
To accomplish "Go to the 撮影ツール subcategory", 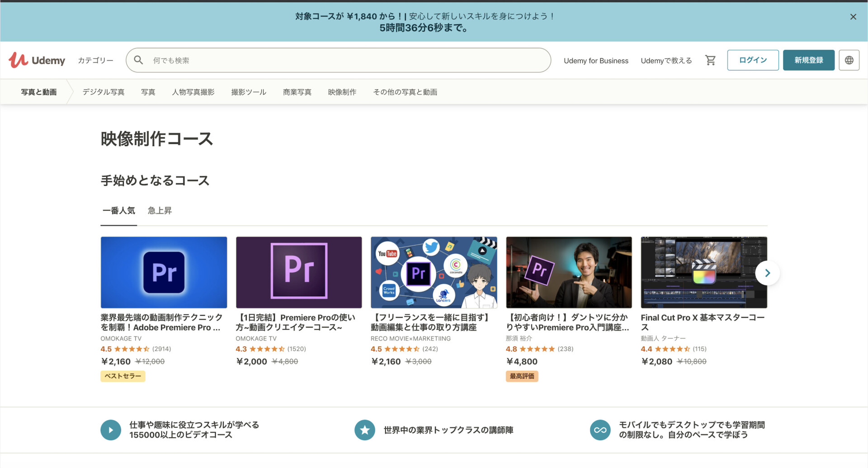I will click(249, 92).
